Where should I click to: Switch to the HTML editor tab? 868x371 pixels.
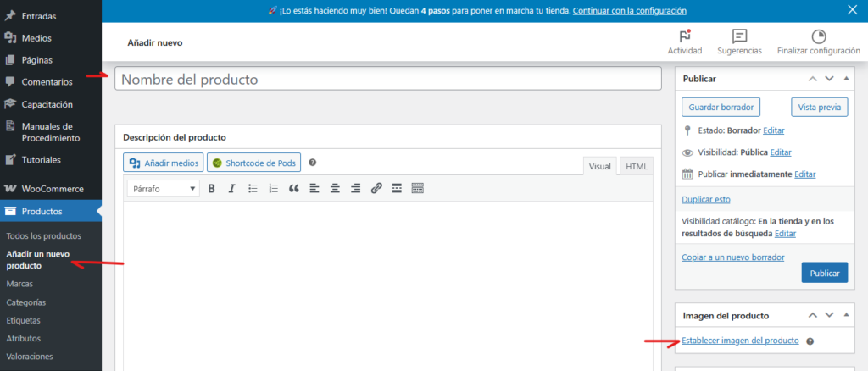click(x=636, y=167)
